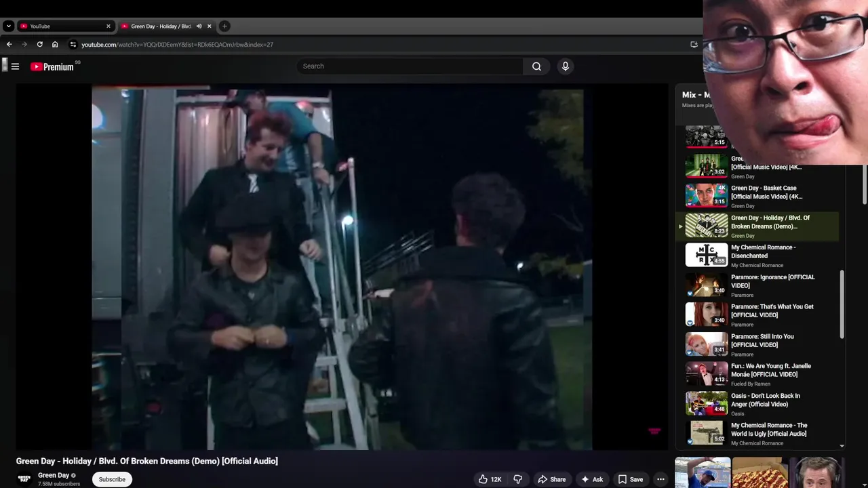Viewport: 868px width, 488px height.
Task: Play Basket Case playlist thumbnail
Action: click(x=707, y=195)
